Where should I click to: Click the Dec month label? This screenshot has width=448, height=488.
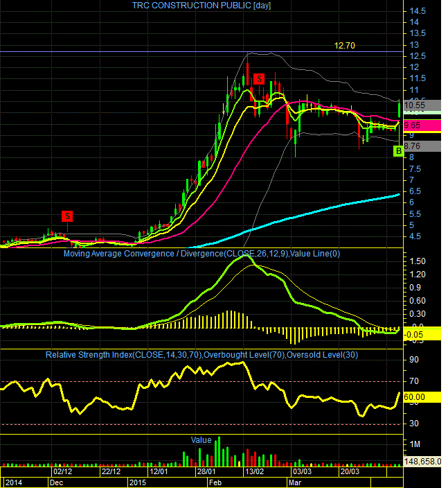coord(56,482)
